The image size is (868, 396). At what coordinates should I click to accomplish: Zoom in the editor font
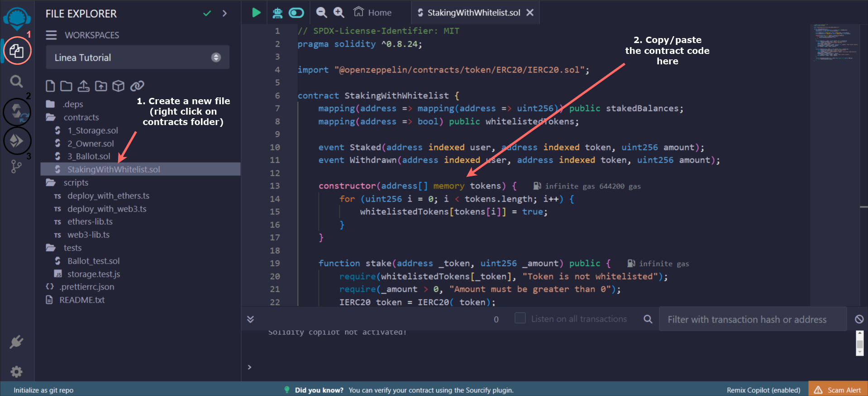[339, 13]
